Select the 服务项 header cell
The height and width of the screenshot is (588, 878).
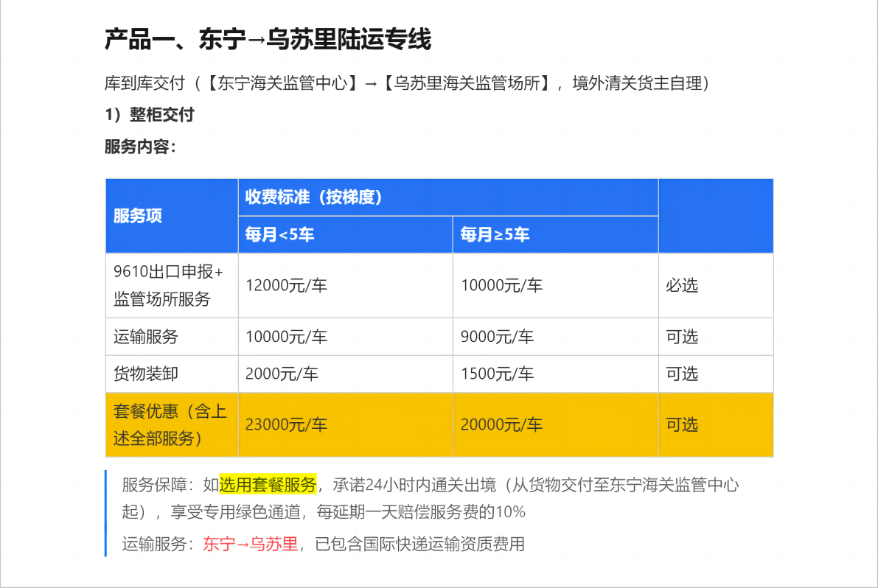coord(172,216)
